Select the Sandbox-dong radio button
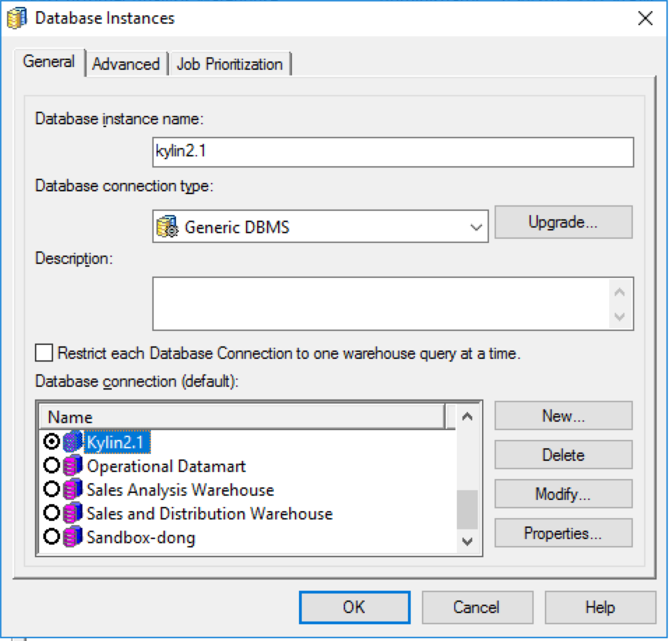This screenshot has height=641, width=672. (51, 538)
